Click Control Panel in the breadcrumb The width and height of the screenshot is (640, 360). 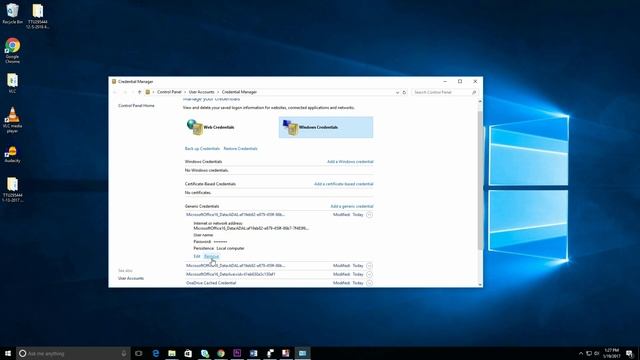[169, 92]
